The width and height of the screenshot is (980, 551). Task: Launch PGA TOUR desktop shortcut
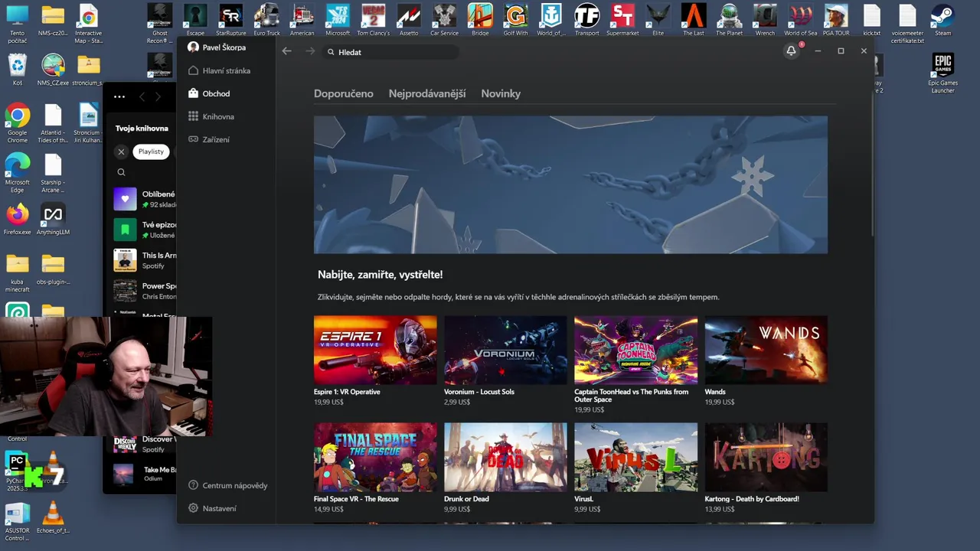[x=836, y=20]
